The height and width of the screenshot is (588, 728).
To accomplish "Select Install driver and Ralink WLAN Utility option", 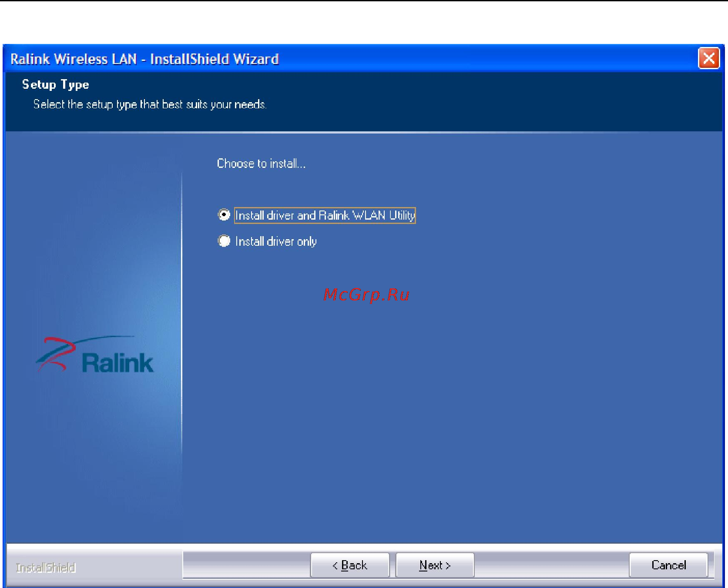I will tap(224, 215).
